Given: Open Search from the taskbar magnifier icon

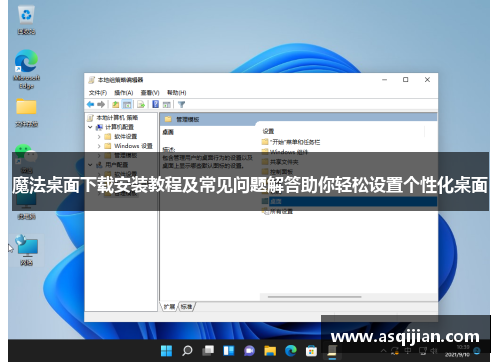Looking at the screenshot, I should coord(187,351).
